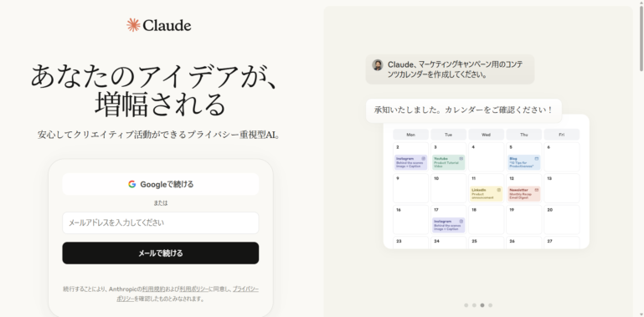The width and height of the screenshot is (644, 317).
Task: Click calendar day cell 19
Action: 523,220
